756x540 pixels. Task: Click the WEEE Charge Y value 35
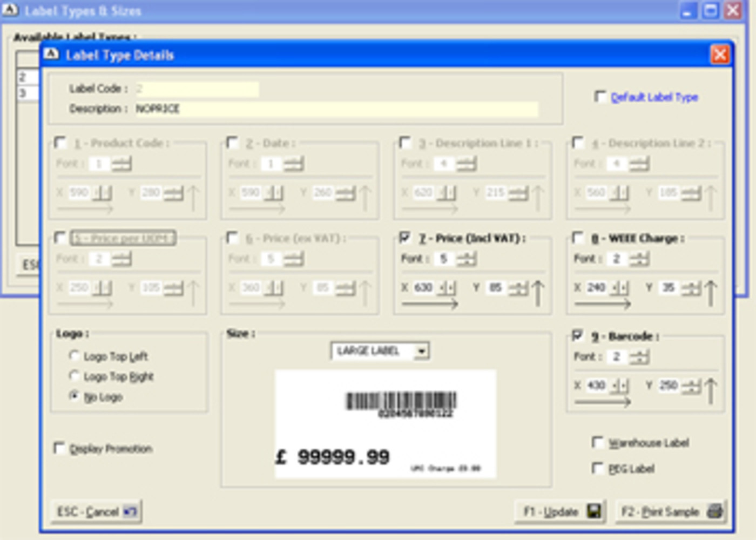point(669,288)
